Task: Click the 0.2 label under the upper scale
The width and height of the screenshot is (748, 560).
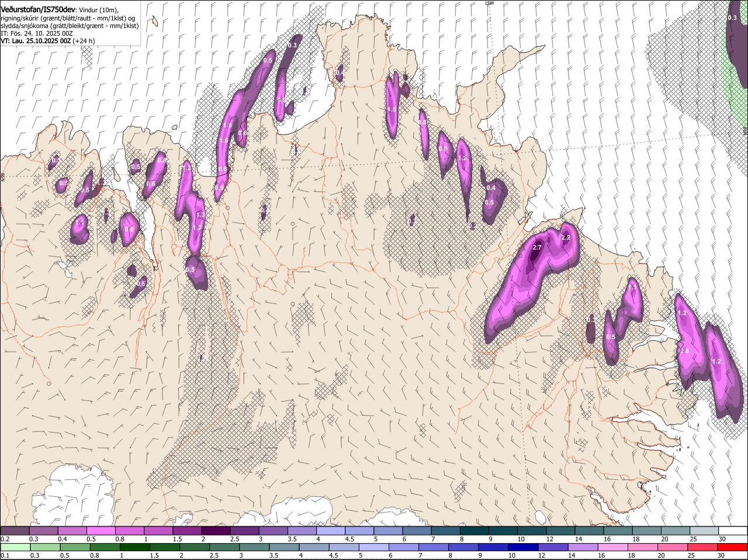Action: pos(5,539)
